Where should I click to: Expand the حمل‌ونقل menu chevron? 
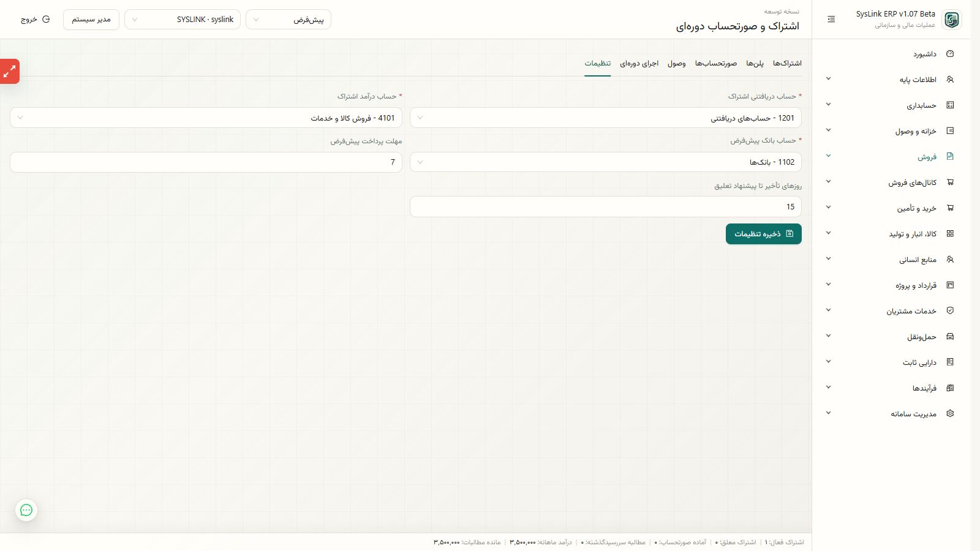pos(828,336)
